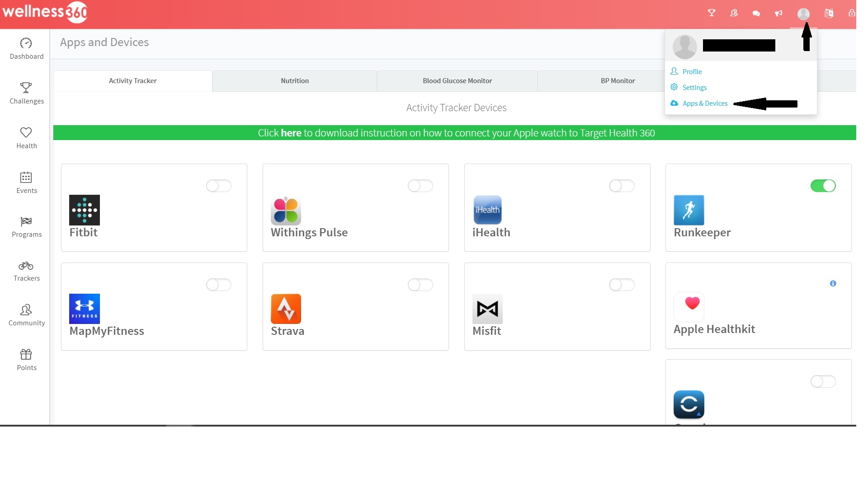Open the Dashboard sidebar icon
The width and height of the screenshot is (868, 488).
coord(26,43)
